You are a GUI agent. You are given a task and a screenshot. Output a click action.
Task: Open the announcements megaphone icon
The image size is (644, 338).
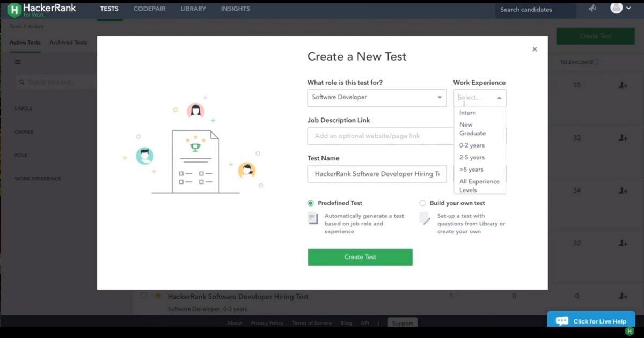(592, 9)
